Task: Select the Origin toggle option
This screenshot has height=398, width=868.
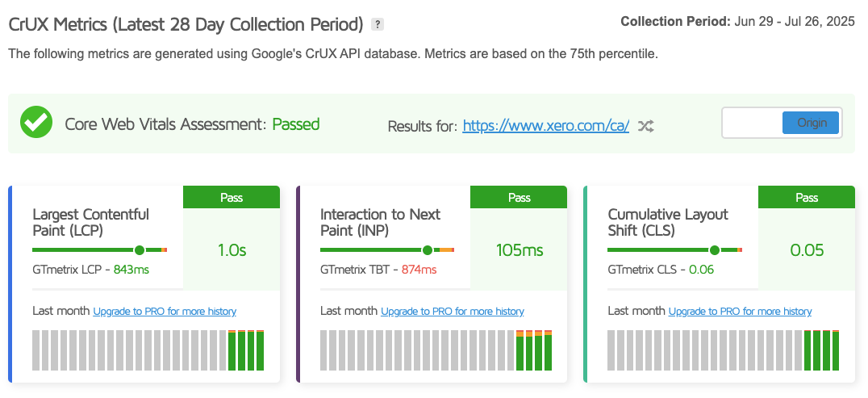Action: (811, 123)
